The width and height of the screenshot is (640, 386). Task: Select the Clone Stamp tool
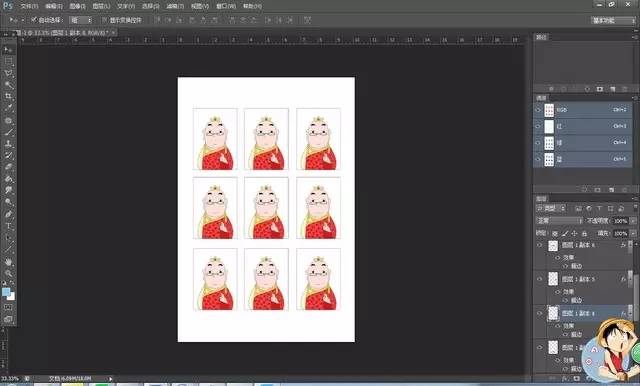click(8, 143)
